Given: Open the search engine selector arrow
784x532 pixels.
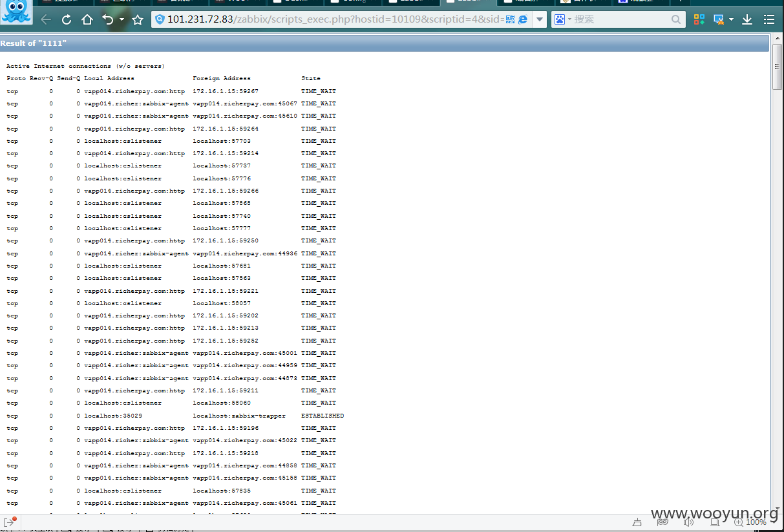Looking at the screenshot, I should point(569,19).
